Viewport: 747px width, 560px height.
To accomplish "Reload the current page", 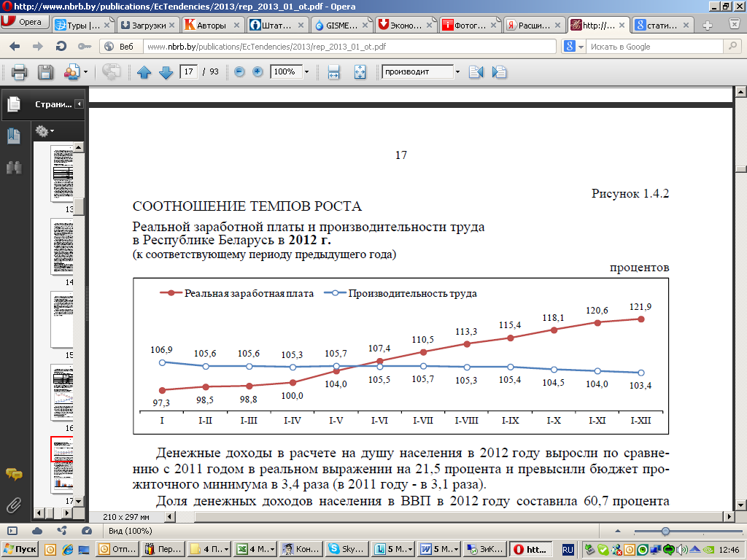I will [61, 46].
